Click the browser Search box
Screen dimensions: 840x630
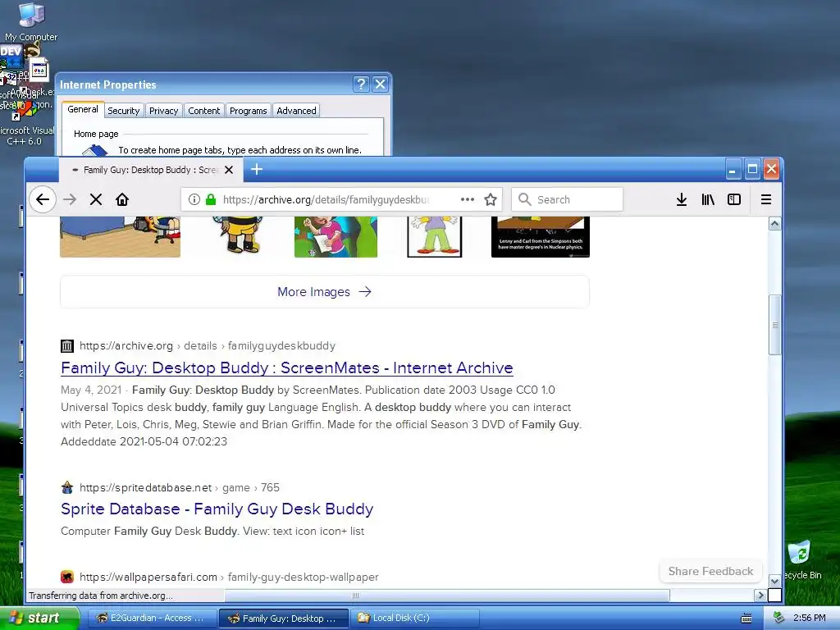pos(568,200)
